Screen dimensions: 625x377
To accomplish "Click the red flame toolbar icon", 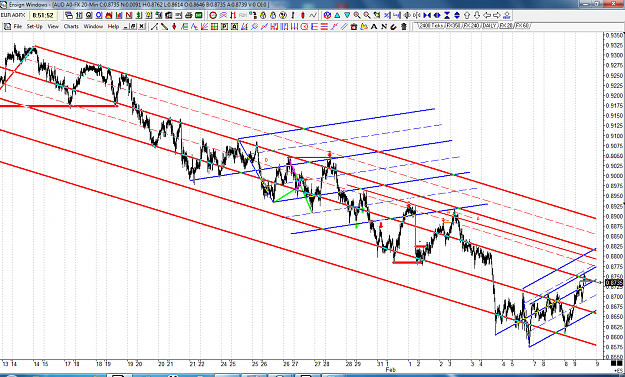I will [109, 16].
